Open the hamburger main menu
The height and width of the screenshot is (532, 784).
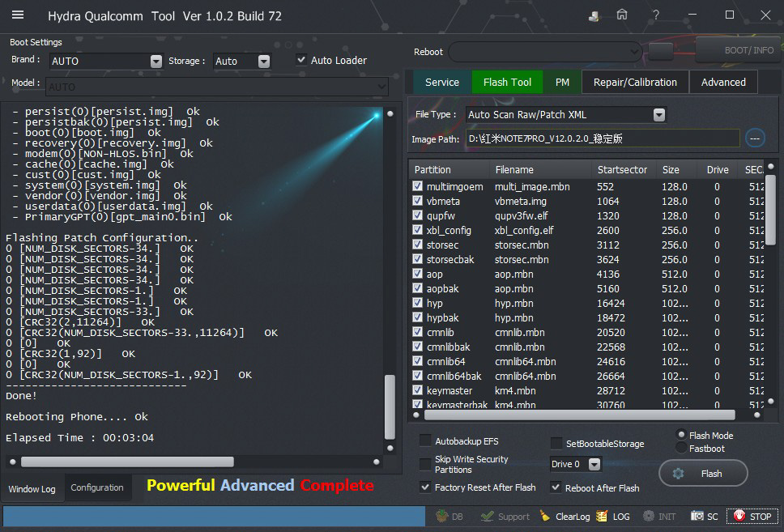(x=18, y=15)
